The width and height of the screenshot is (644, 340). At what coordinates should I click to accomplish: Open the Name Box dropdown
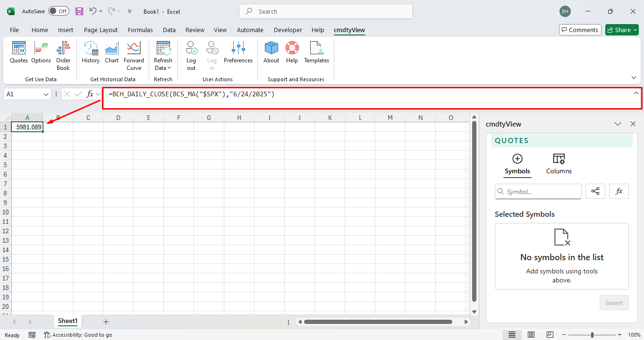46,94
